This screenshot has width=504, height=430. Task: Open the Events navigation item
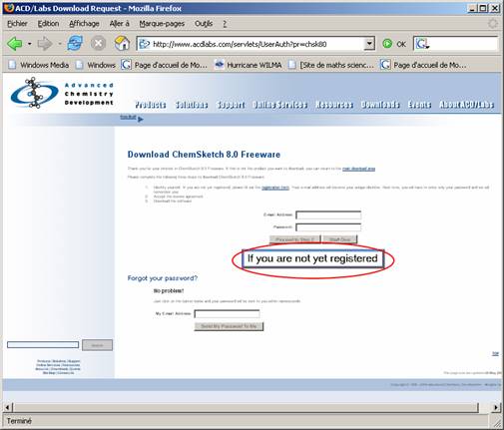pos(419,105)
